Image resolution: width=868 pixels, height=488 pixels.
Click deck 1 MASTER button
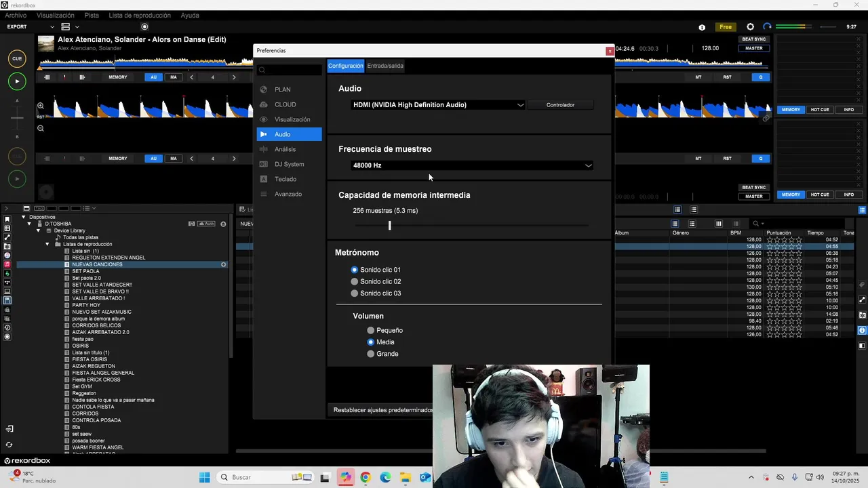coord(754,48)
